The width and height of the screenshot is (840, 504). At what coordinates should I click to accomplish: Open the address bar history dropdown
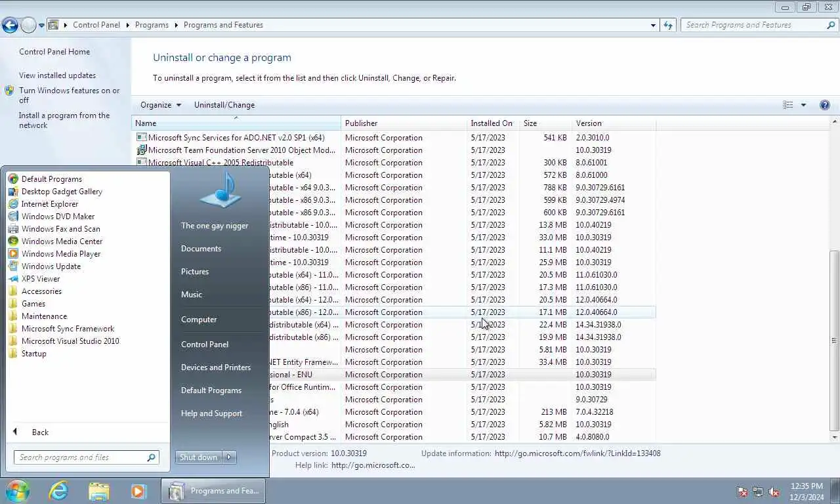pos(653,25)
